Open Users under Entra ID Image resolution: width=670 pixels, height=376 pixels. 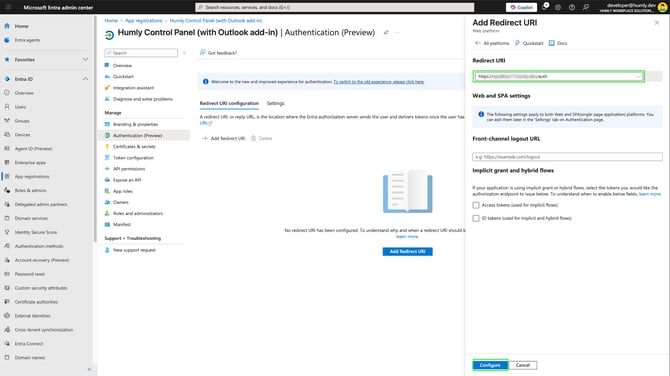(x=20, y=107)
